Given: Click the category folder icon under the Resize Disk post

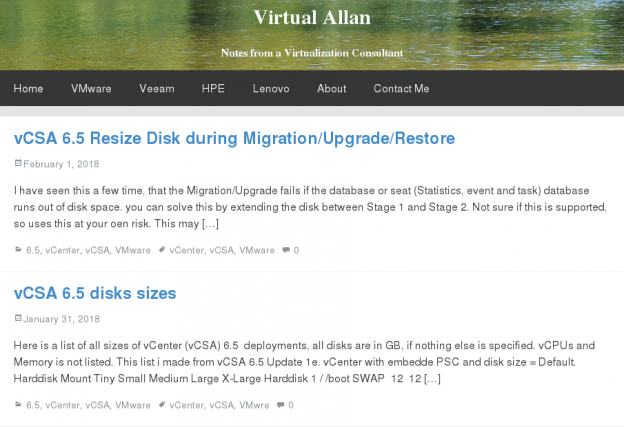Looking at the screenshot, I should tap(18, 250).
